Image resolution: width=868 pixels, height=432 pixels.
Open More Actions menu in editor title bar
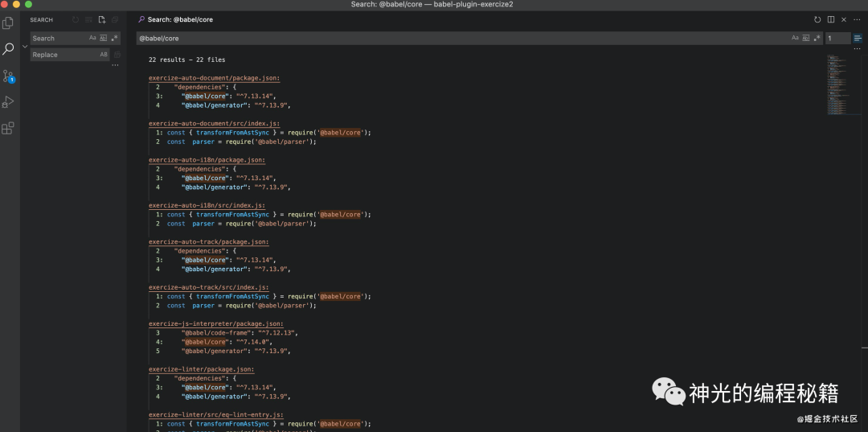(857, 19)
